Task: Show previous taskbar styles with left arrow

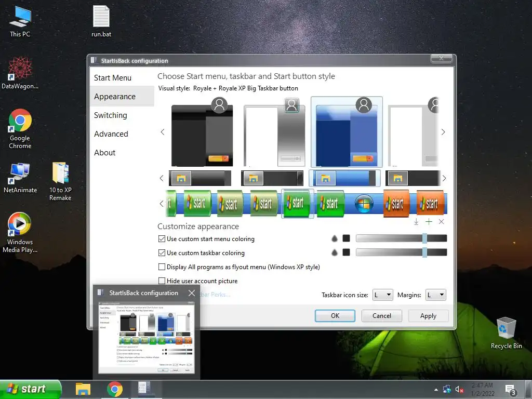Action: pyautogui.click(x=162, y=178)
